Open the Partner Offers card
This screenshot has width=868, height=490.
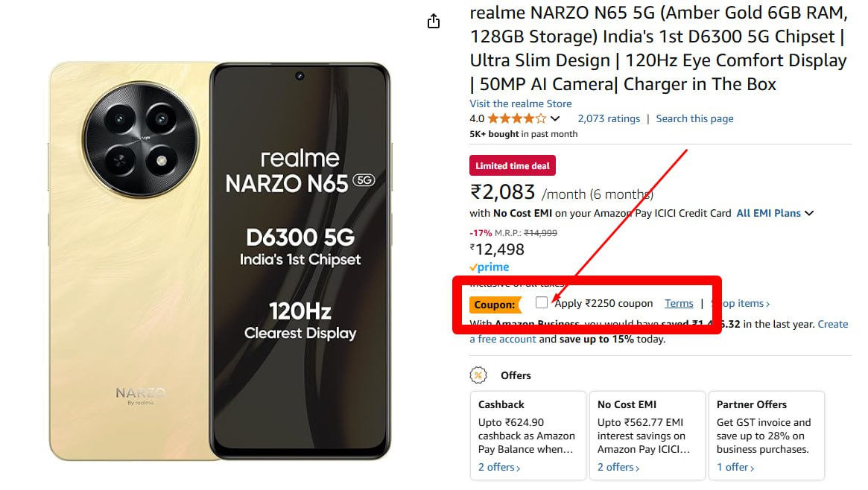click(x=766, y=435)
